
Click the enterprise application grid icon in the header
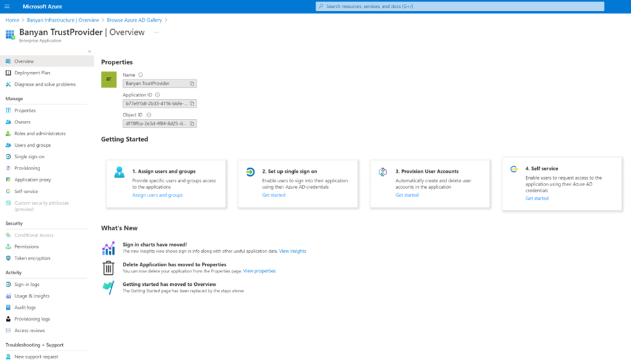coord(10,35)
